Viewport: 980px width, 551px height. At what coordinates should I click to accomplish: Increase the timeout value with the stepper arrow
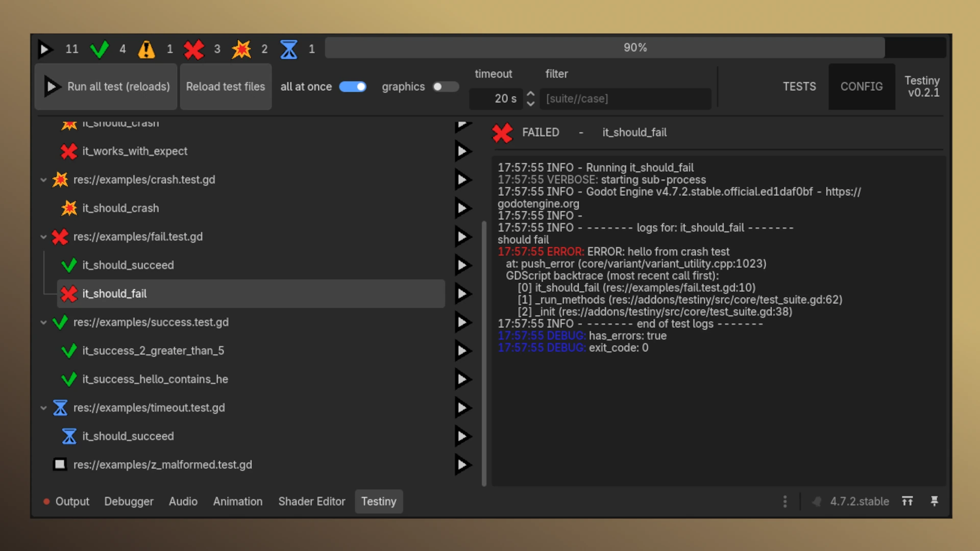(531, 94)
